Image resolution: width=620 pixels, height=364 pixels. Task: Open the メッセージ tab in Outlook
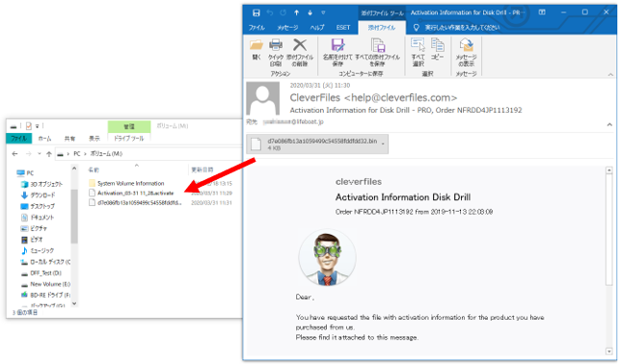pos(287,27)
